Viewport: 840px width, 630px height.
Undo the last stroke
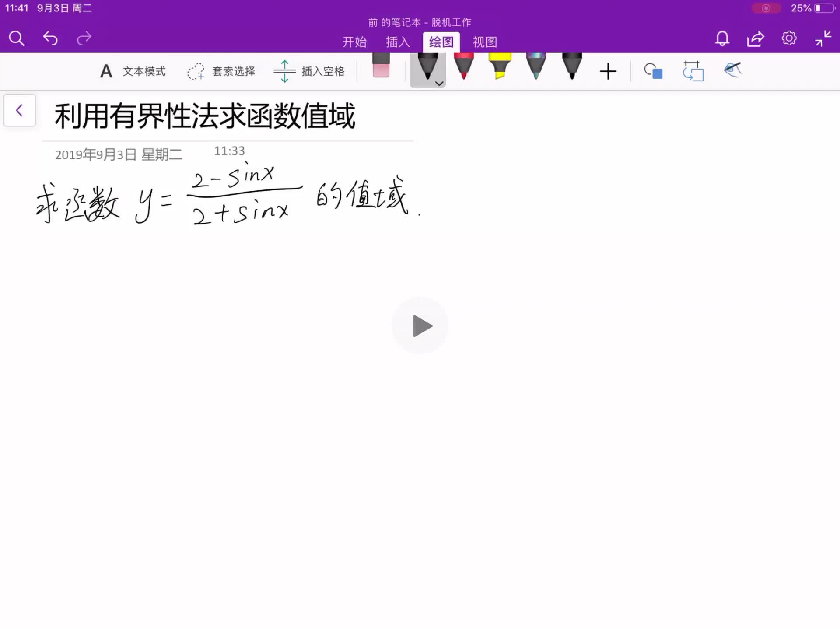tap(50, 38)
